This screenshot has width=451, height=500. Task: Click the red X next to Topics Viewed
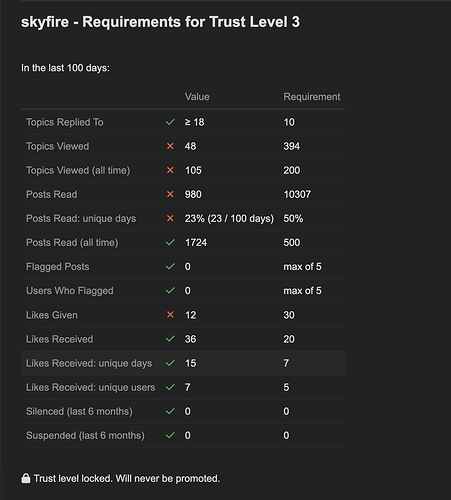coord(170,146)
